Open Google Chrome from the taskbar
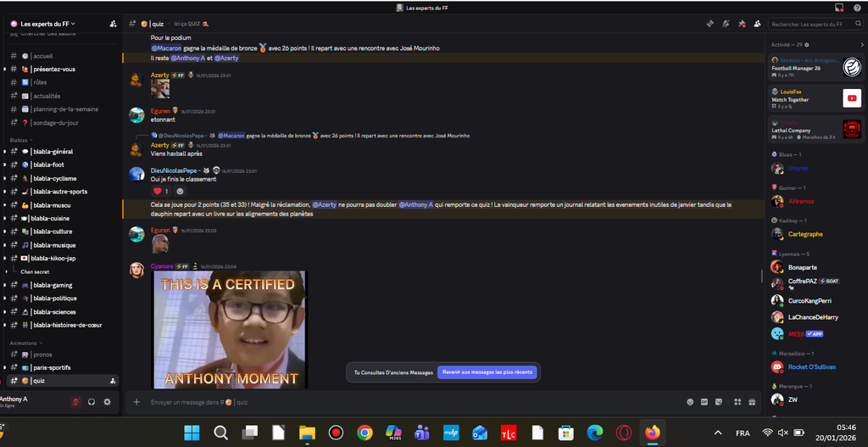This screenshot has width=868, height=447. coord(364,433)
